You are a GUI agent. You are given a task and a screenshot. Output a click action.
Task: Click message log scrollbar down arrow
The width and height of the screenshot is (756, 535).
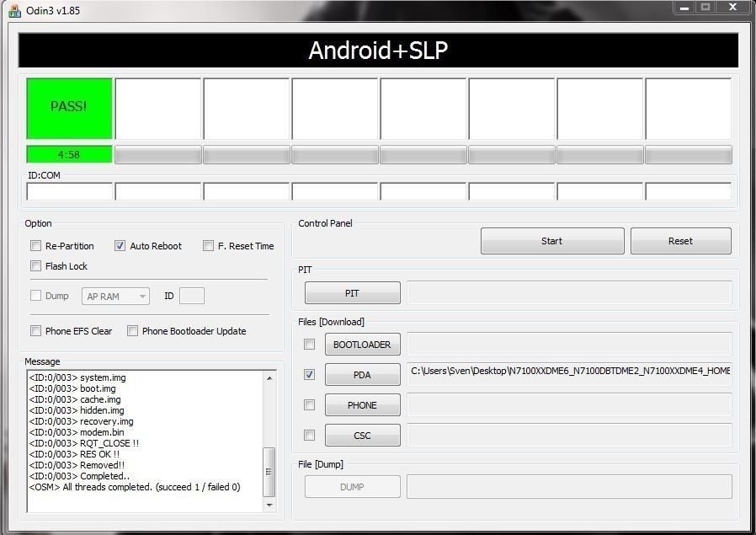pos(269,505)
